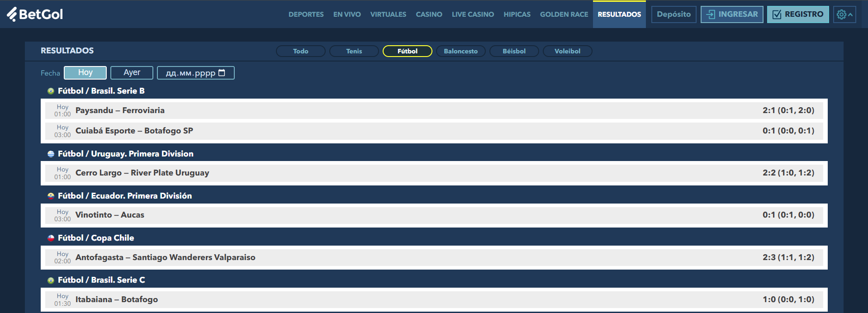This screenshot has height=313, width=868.
Task: Click Uruguay flag icon beside Primera Division
Action: pyautogui.click(x=51, y=154)
